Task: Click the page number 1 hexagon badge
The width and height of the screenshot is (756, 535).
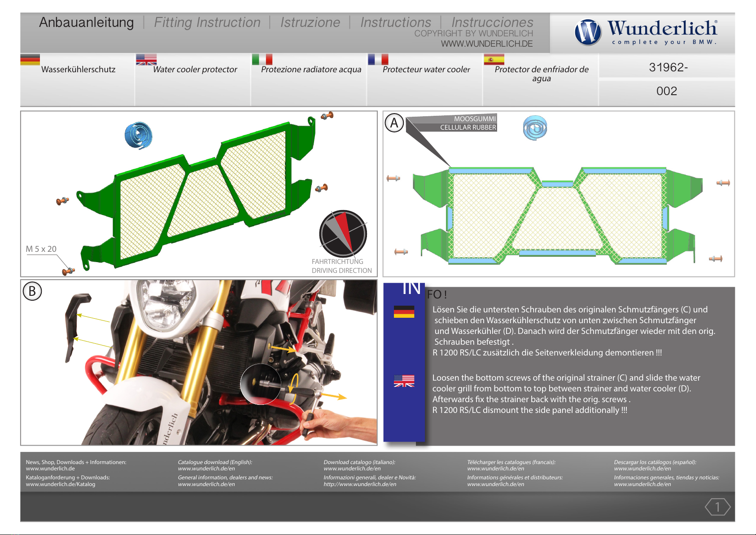Action: point(717,507)
